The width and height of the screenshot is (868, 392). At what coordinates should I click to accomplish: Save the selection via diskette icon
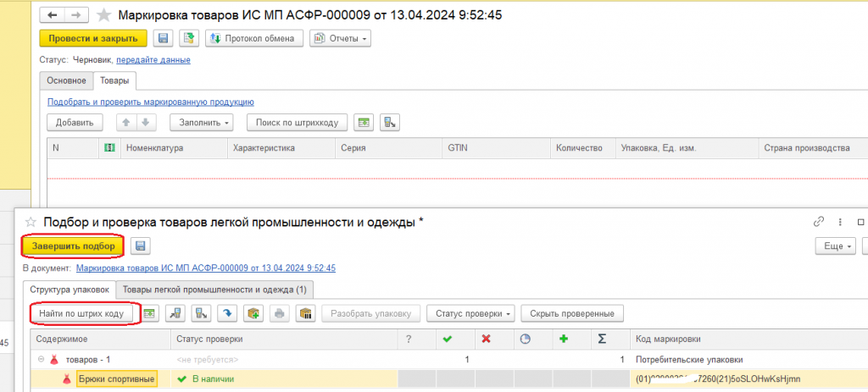141,246
